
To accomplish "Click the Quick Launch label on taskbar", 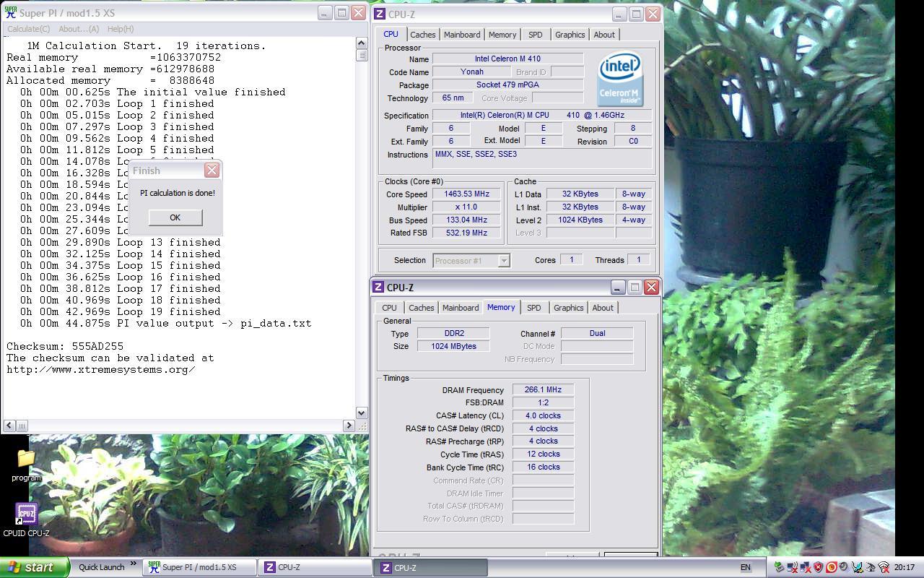I will pos(102,567).
